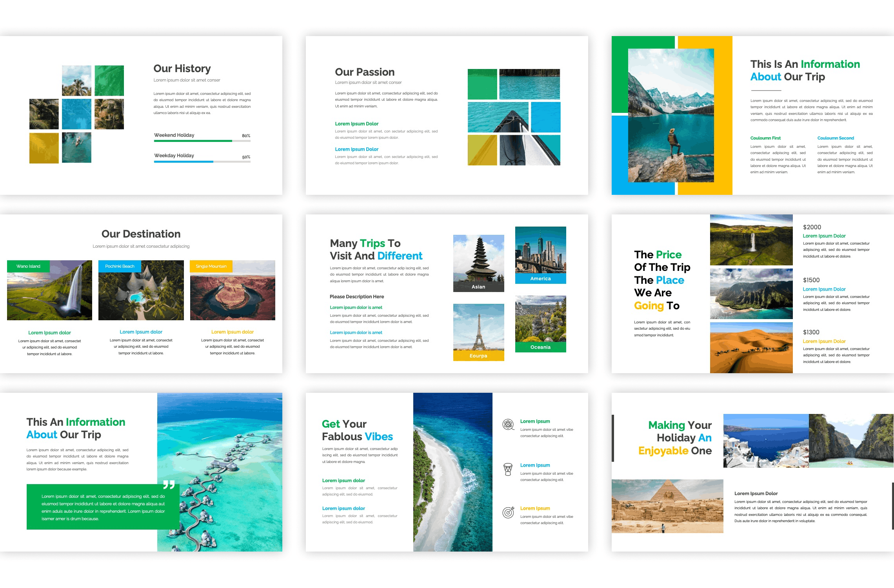Click the solid green square in Our Passion
The image size is (894, 588).
click(482, 84)
